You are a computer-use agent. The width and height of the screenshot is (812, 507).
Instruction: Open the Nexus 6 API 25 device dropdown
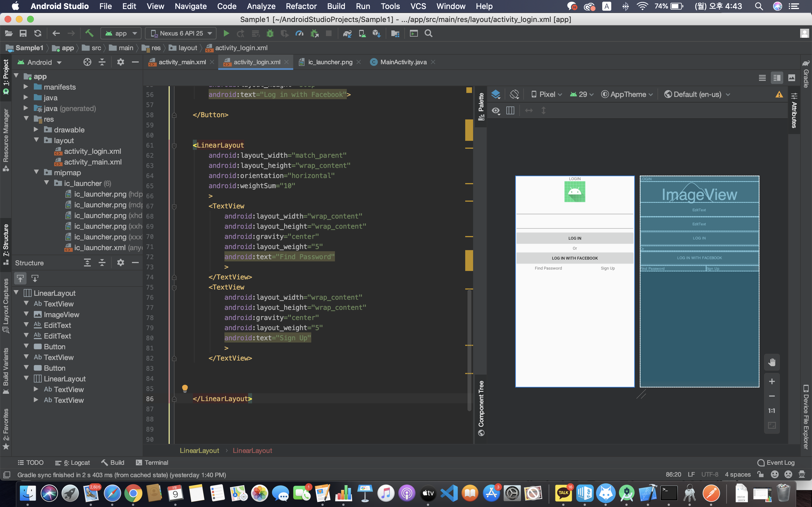pos(181,34)
